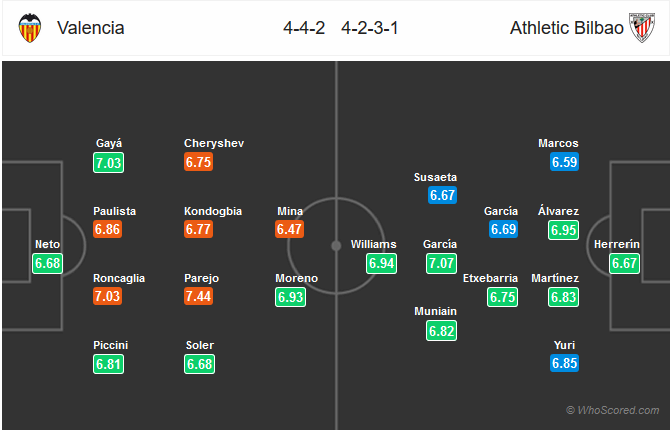Click the Muniain player name
The height and width of the screenshot is (430, 672).
coord(435,311)
